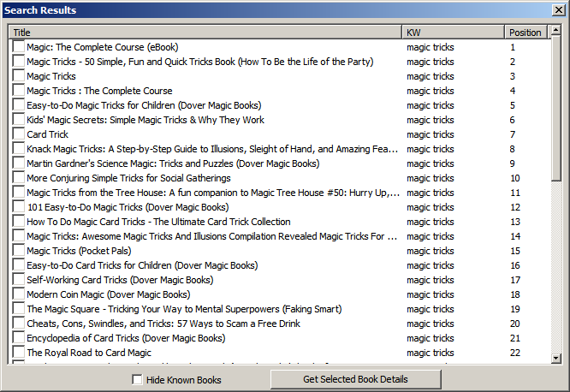Select 'Magic Tricks: Awesome Magic Tricks And Illusions' title
This screenshot has height=392, width=570.
coord(212,236)
